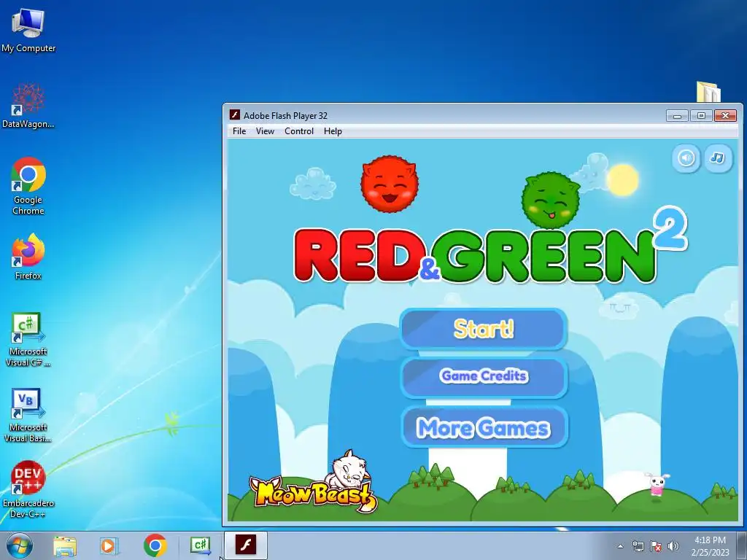Select the folder icon behind Flash window
Viewport: 747px width, 560px height.
tap(708, 91)
